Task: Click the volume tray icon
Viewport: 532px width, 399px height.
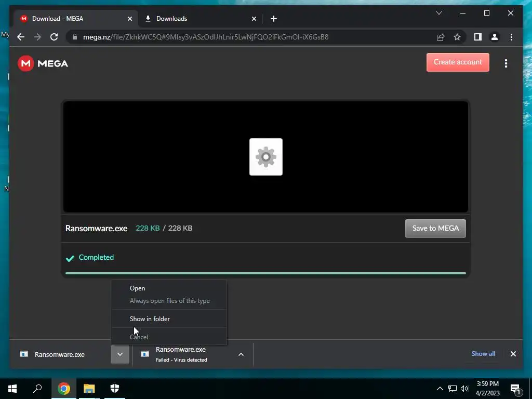Action: pyautogui.click(x=464, y=389)
